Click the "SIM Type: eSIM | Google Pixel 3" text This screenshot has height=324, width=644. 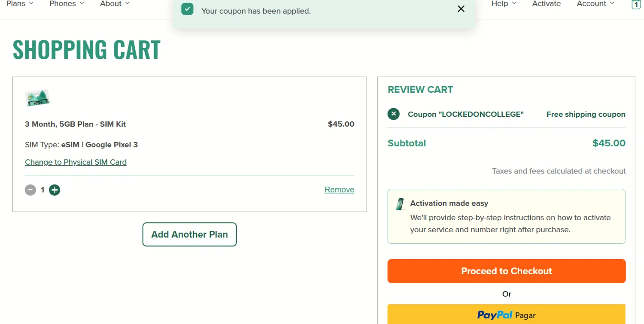coord(82,145)
